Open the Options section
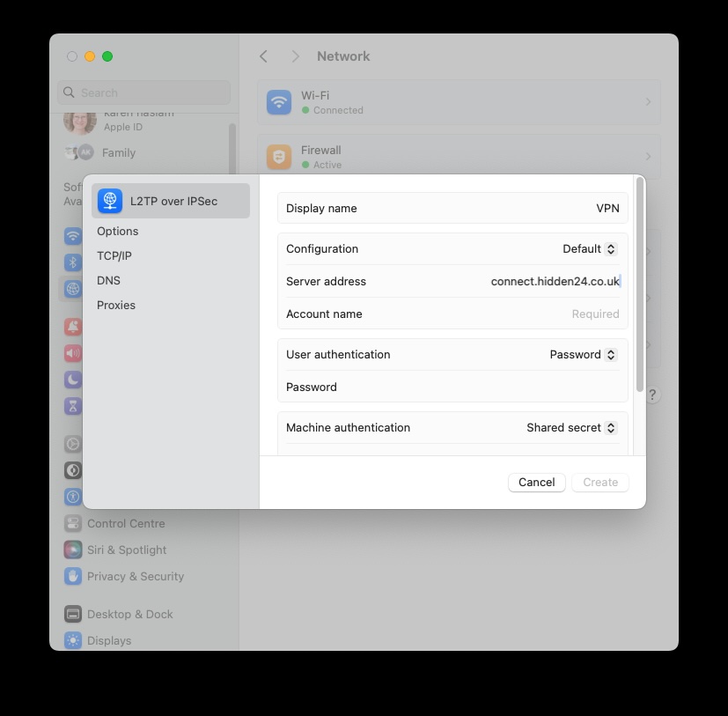The width and height of the screenshot is (728, 716). (x=117, y=231)
